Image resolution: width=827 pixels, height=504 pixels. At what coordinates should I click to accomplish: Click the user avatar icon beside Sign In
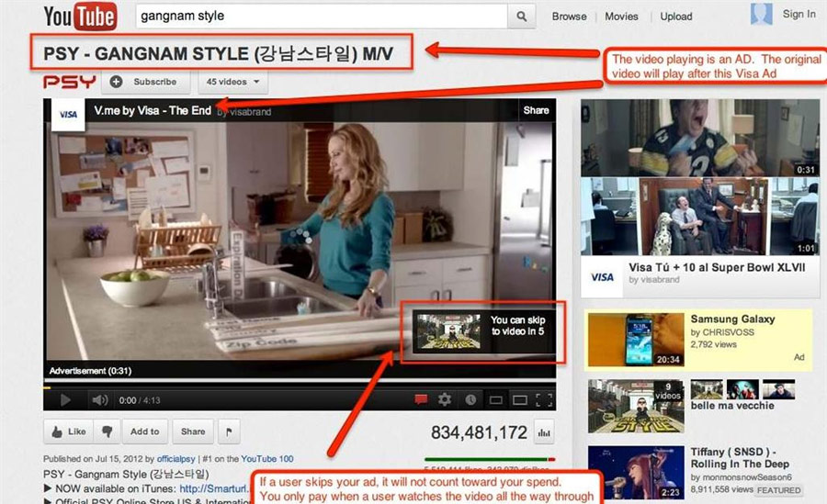point(761,14)
